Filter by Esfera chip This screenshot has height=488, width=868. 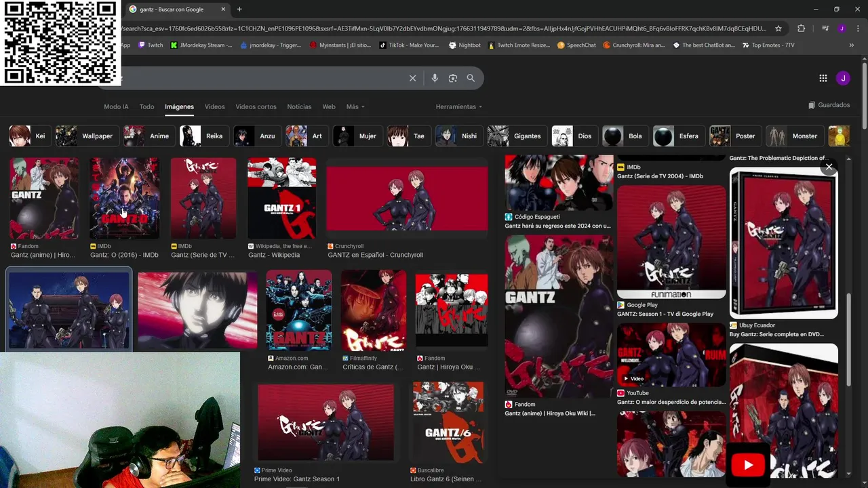[x=679, y=136]
